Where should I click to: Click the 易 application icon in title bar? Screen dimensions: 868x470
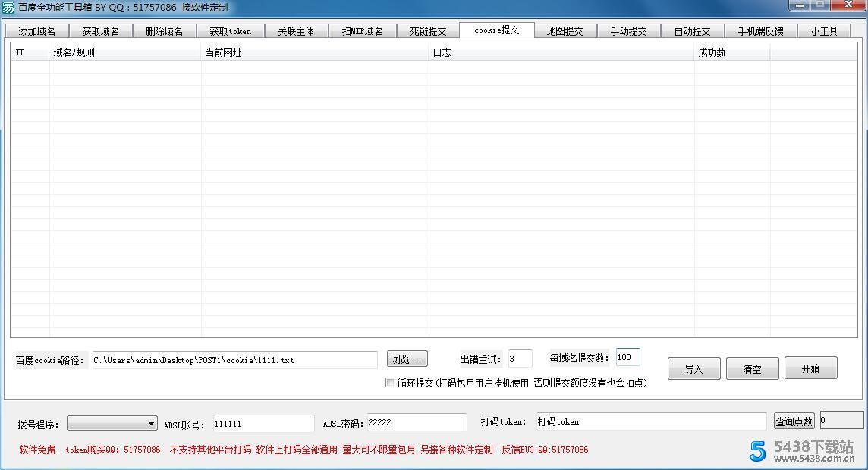tap(8, 7)
